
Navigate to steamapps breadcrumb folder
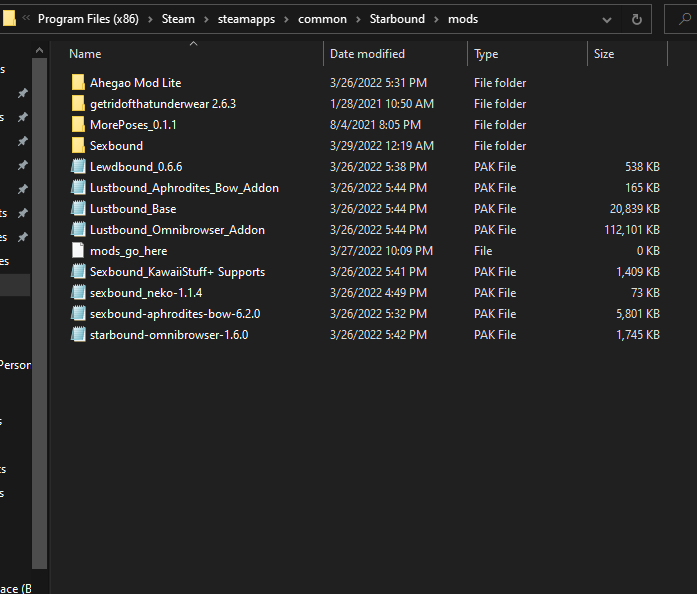coord(246,19)
